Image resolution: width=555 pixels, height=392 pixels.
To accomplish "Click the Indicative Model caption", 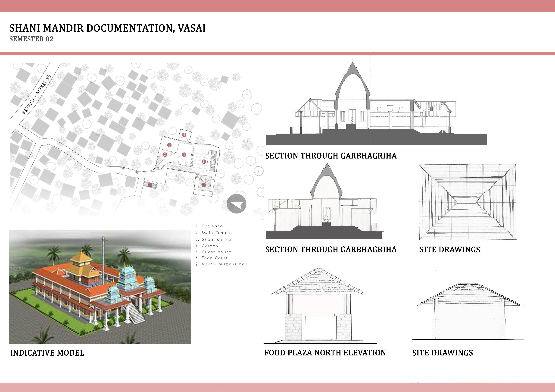I will [x=47, y=353].
